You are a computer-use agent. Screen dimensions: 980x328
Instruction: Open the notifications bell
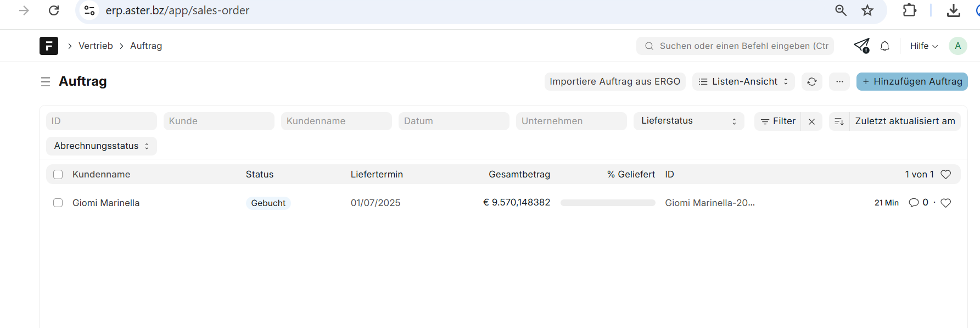pyautogui.click(x=884, y=46)
